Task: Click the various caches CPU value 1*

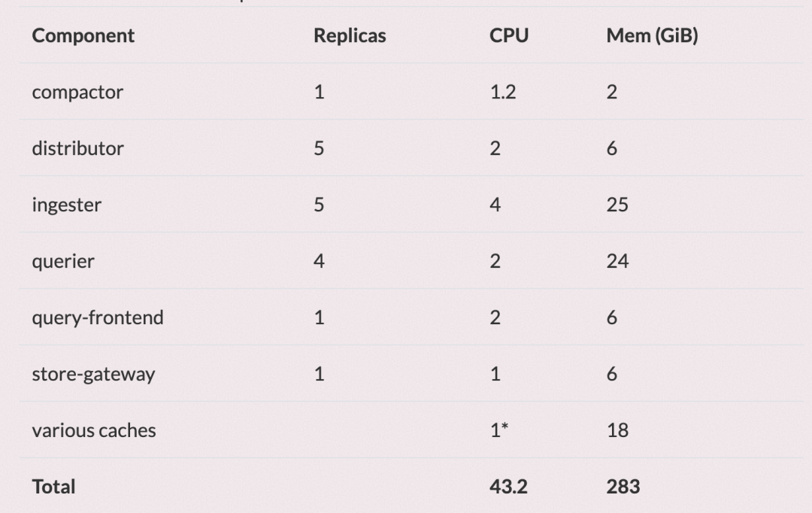Action: click(x=499, y=430)
